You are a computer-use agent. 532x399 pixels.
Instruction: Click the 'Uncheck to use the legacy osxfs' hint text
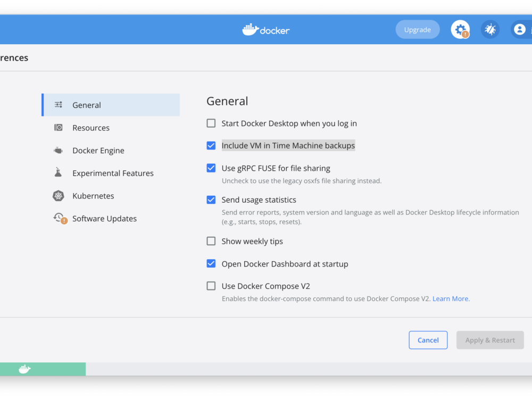pyautogui.click(x=302, y=181)
